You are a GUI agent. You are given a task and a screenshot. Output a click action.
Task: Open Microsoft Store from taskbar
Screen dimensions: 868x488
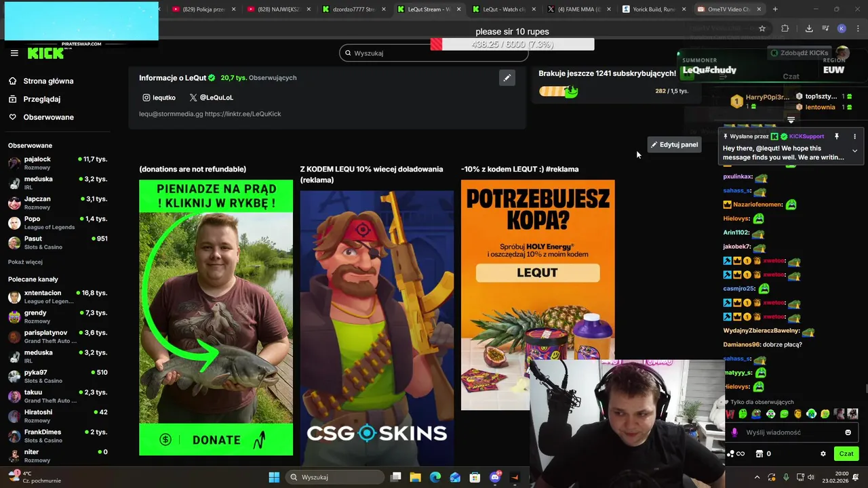coord(475,477)
